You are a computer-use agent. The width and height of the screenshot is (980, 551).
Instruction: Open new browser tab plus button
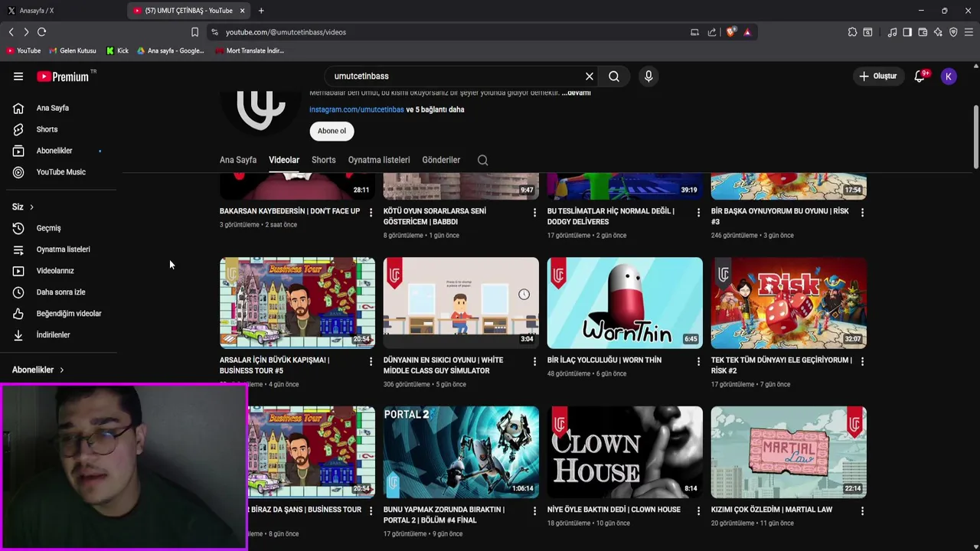pos(261,11)
